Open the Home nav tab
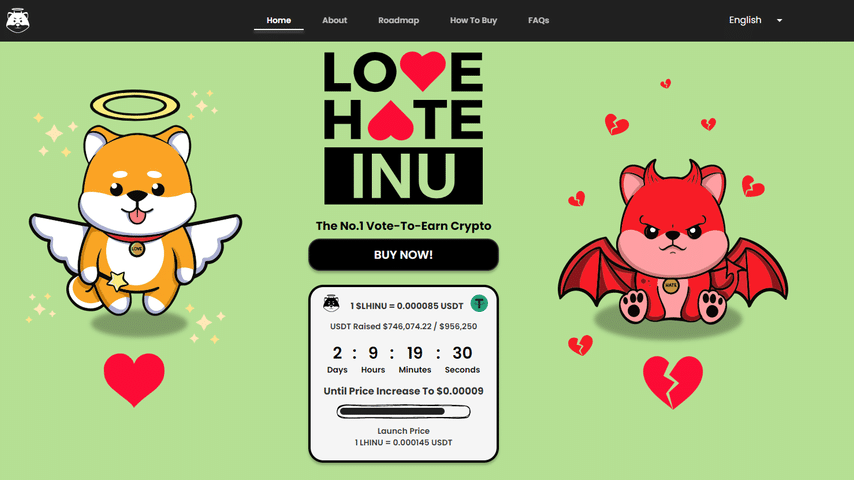The image size is (854, 480). (278, 20)
